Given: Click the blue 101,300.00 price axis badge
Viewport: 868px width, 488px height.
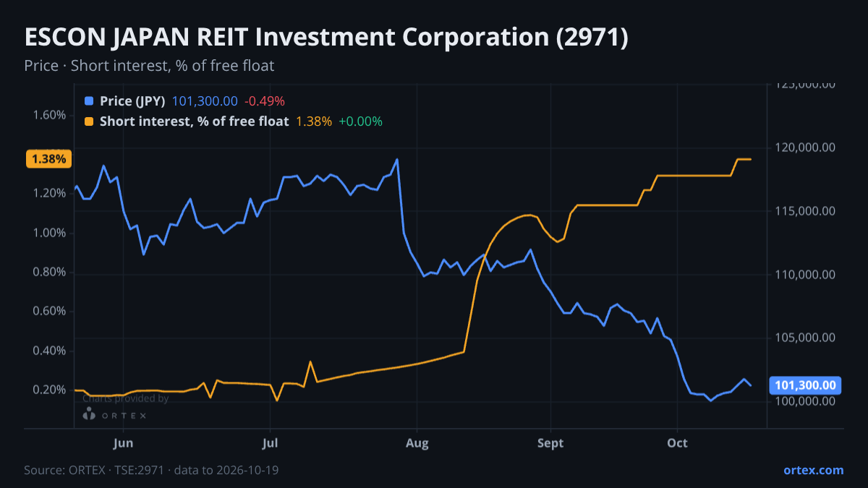Looking at the screenshot, I should (x=805, y=385).
